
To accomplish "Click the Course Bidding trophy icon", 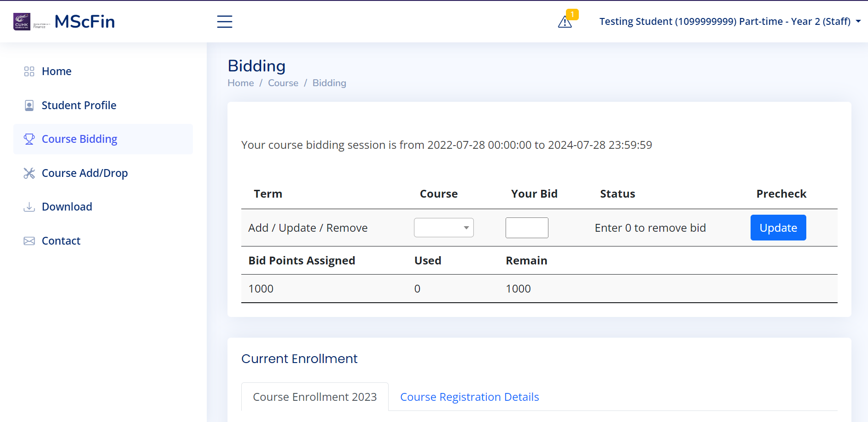I will tap(29, 139).
